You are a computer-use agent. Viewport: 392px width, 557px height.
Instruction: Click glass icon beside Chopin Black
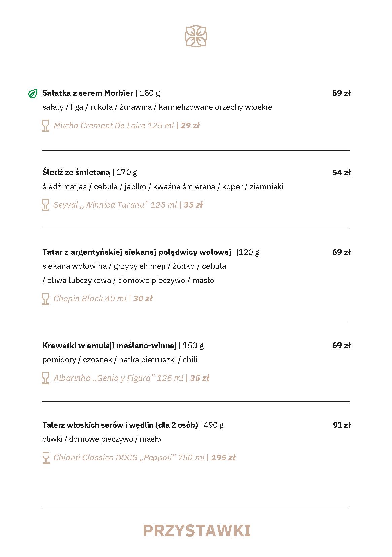click(x=45, y=299)
